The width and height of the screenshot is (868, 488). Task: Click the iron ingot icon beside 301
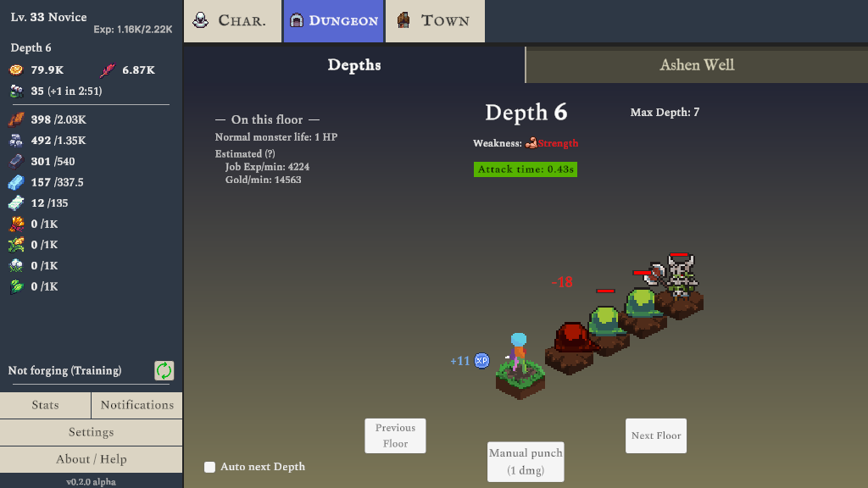(x=16, y=161)
